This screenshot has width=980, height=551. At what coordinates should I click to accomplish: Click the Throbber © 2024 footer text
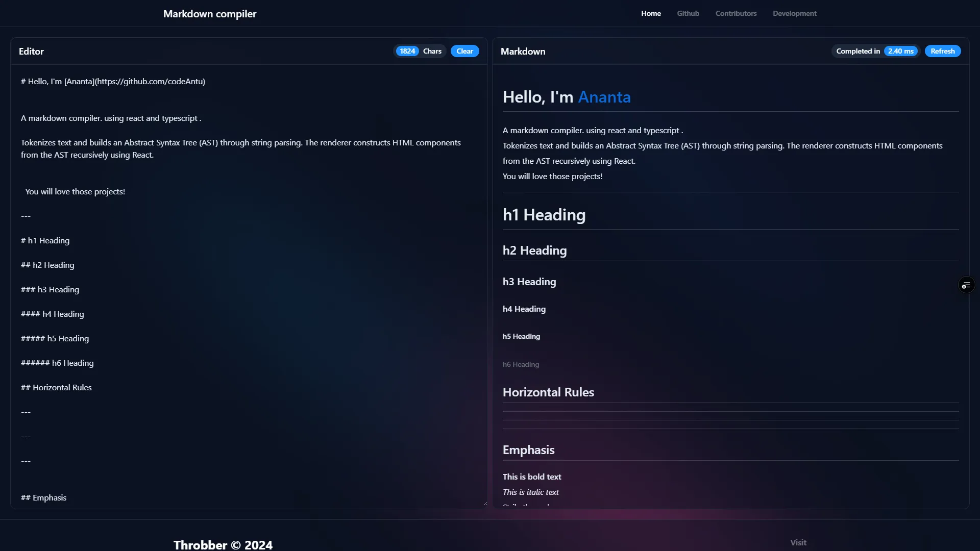[x=223, y=544]
